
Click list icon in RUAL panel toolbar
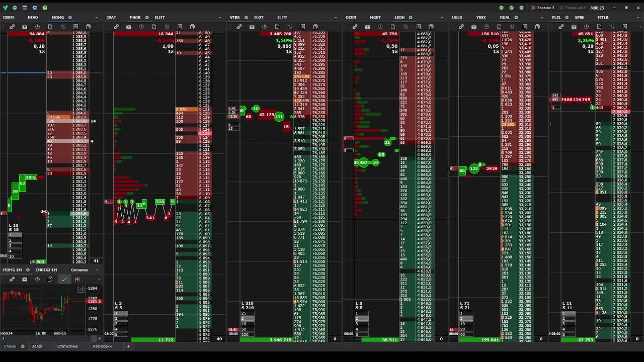525,27
